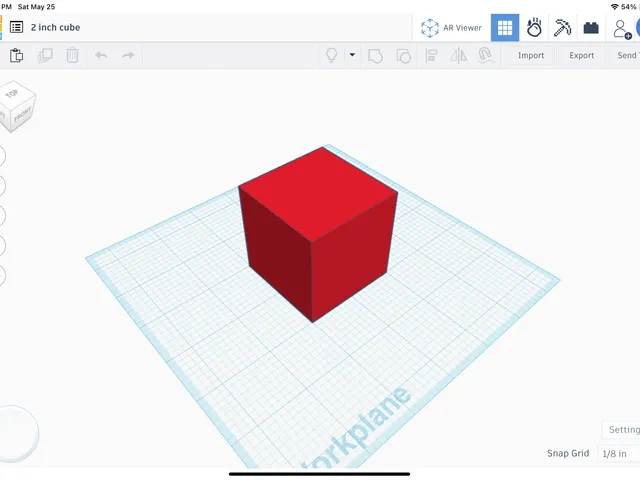Expand the dropdown arrow beside the lightbulb
The image size is (640, 480).
[352, 55]
